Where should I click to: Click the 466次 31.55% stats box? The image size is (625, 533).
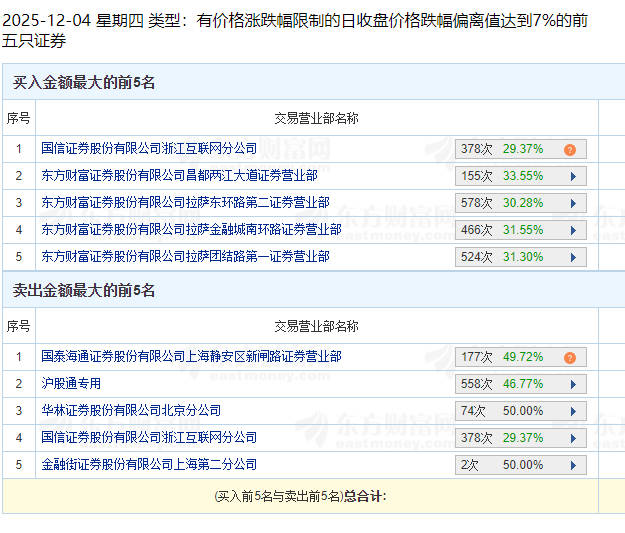521,230
